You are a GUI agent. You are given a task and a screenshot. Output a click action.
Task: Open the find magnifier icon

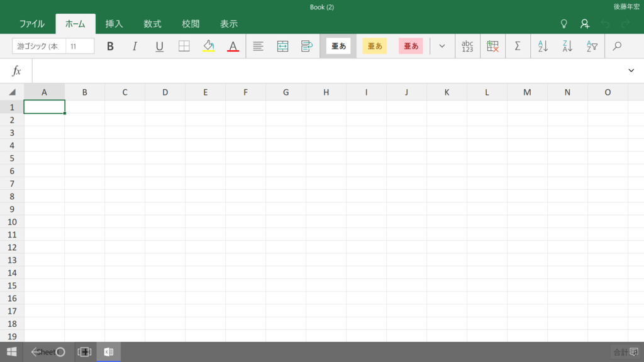[x=617, y=46]
